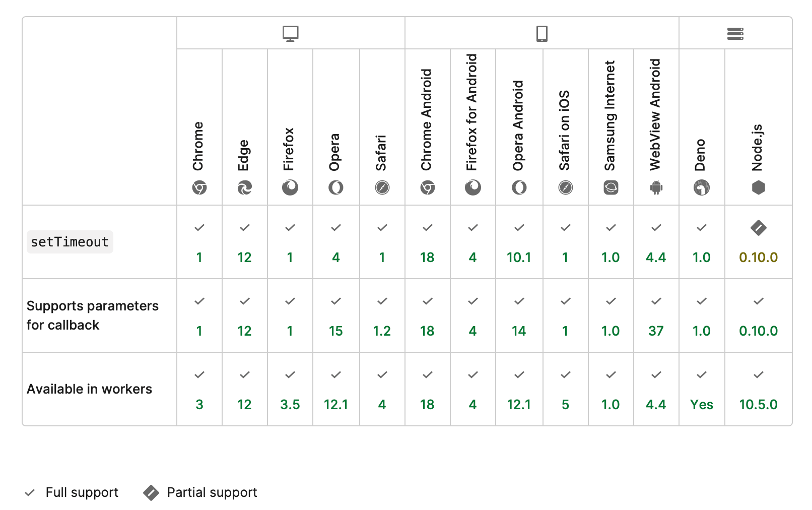Click 'Available in workers' row label
Image resolution: width=812 pixels, height=510 pixels.
(x=89, y=389)
